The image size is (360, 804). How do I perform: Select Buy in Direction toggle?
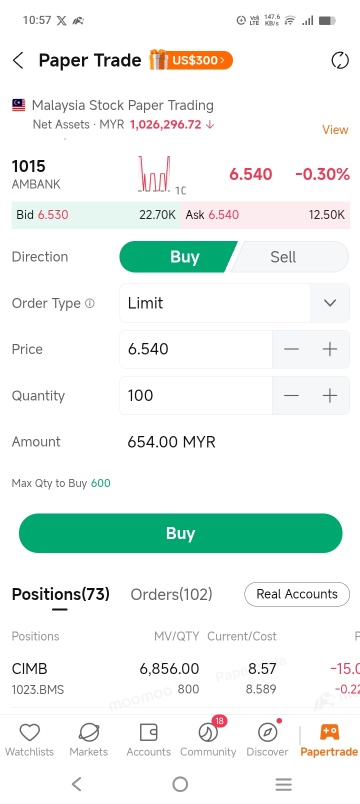[177, 257]
